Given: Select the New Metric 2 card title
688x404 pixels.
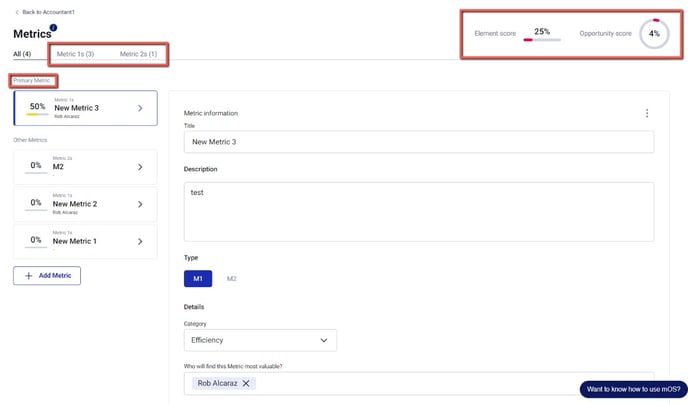Looking at the screenshot, I should 75,204.
